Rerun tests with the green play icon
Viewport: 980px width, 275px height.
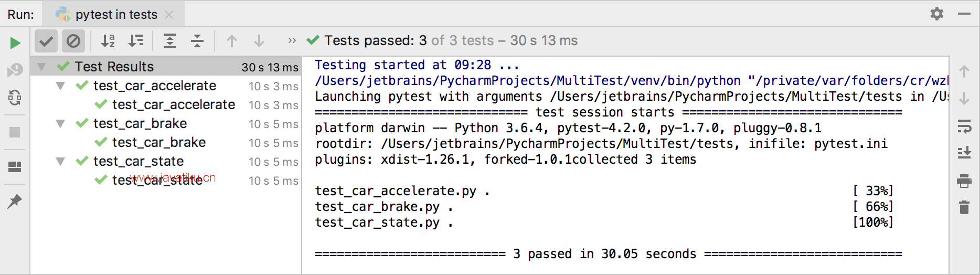point(15,43)
